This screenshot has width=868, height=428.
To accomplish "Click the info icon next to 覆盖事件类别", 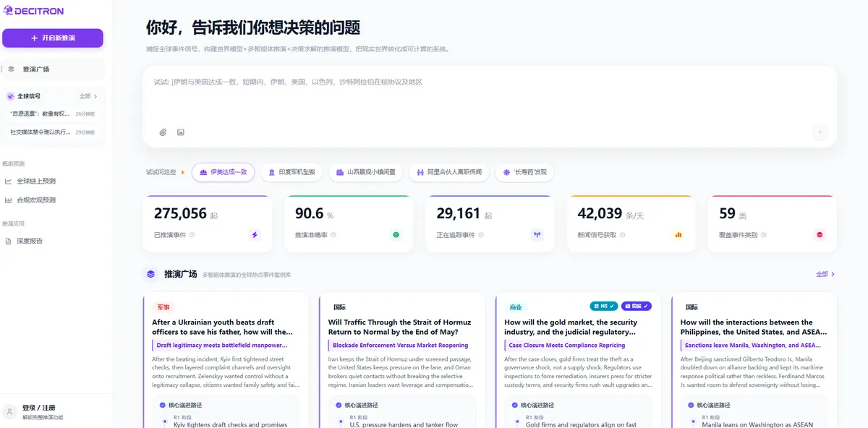I will (x=764, y=235).
